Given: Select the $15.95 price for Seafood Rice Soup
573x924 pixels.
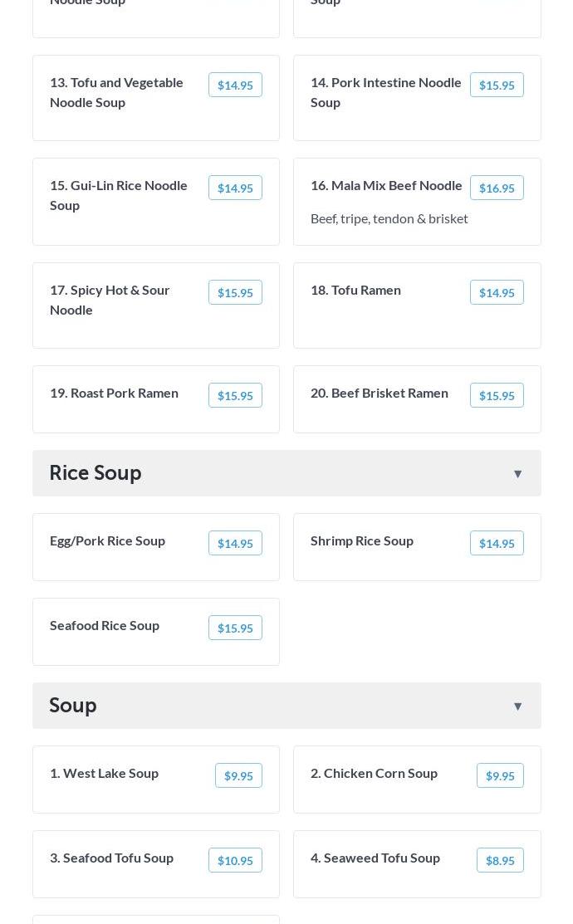Looking at the screenshot, I should pyautogui.click(x=235, y=628).
